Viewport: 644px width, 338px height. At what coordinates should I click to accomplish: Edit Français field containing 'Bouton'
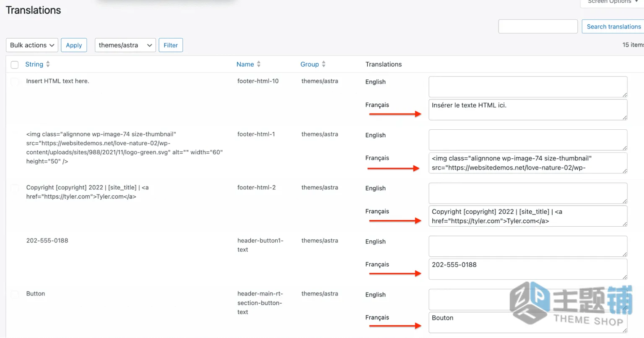pyautogui.click(x=528, y=322)
